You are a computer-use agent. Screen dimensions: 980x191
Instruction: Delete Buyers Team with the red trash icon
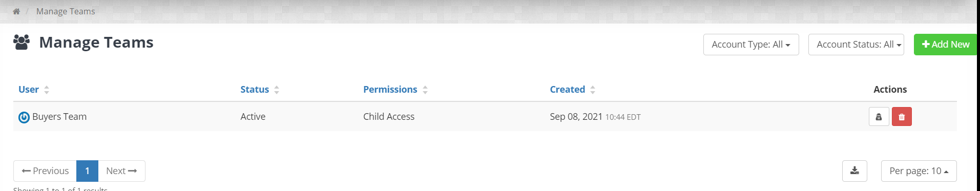coord(902,117)
